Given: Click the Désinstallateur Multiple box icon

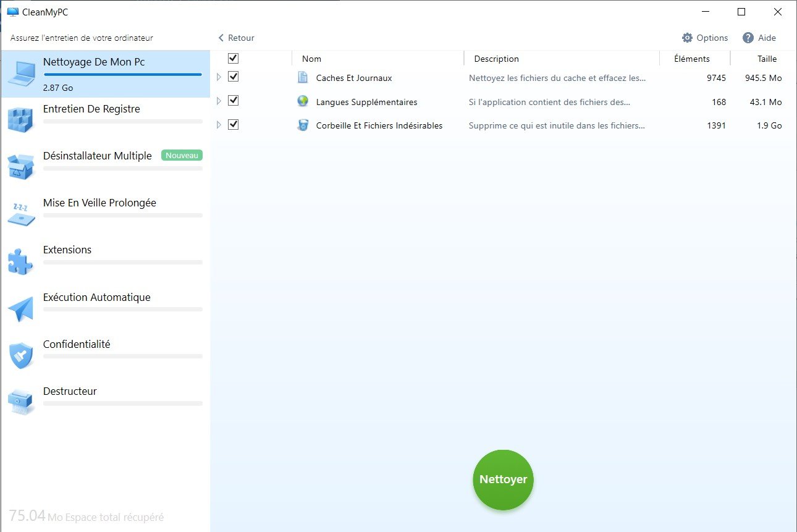Looking at the screenshot, I should point(21,167).
